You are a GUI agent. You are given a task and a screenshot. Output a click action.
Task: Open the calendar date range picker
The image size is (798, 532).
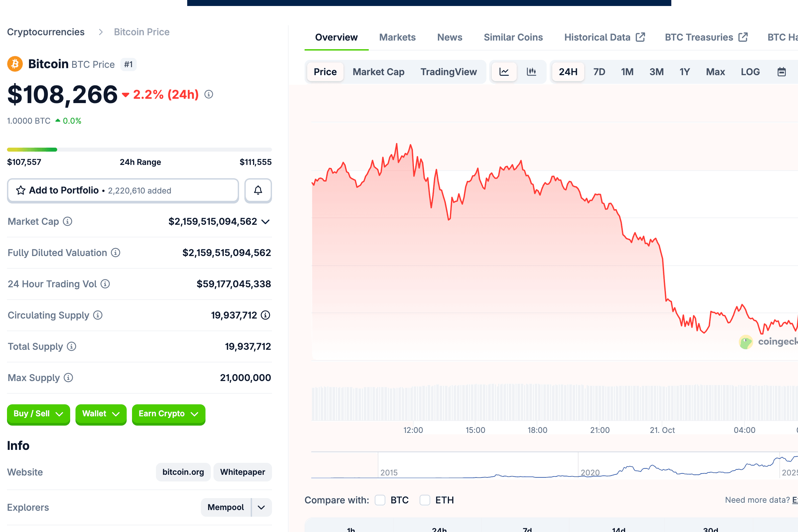tap(781, 72)
